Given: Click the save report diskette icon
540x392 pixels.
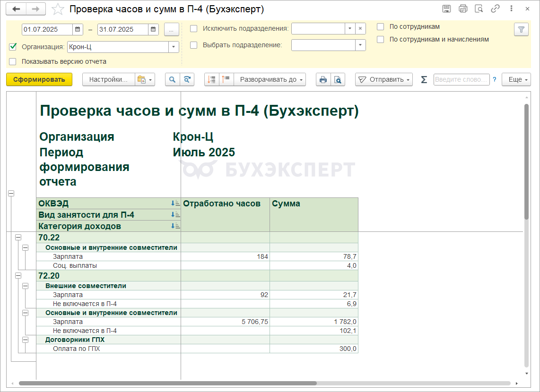Looking at the screenshot, I should click(446, 9).
